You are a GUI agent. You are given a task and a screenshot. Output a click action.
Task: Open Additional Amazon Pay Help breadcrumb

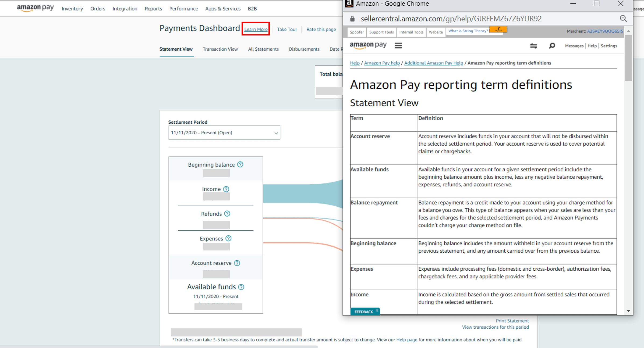coord(433,63)
